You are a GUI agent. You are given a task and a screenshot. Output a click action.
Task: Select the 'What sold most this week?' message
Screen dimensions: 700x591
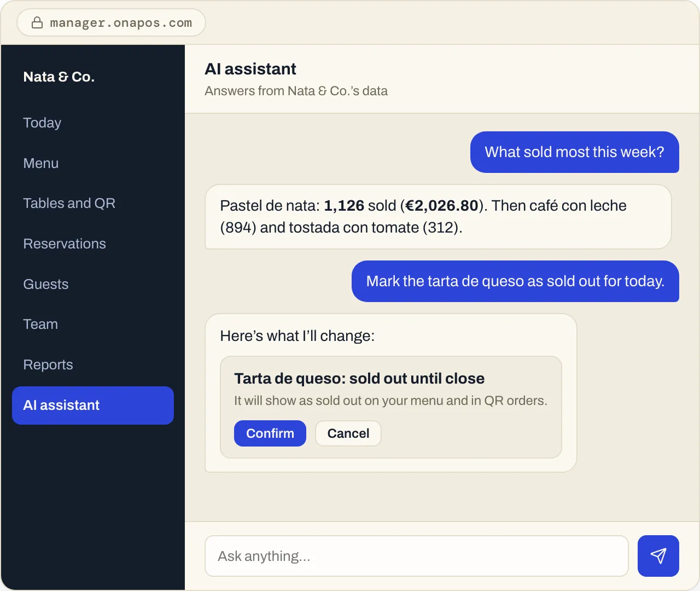point(575,152)
